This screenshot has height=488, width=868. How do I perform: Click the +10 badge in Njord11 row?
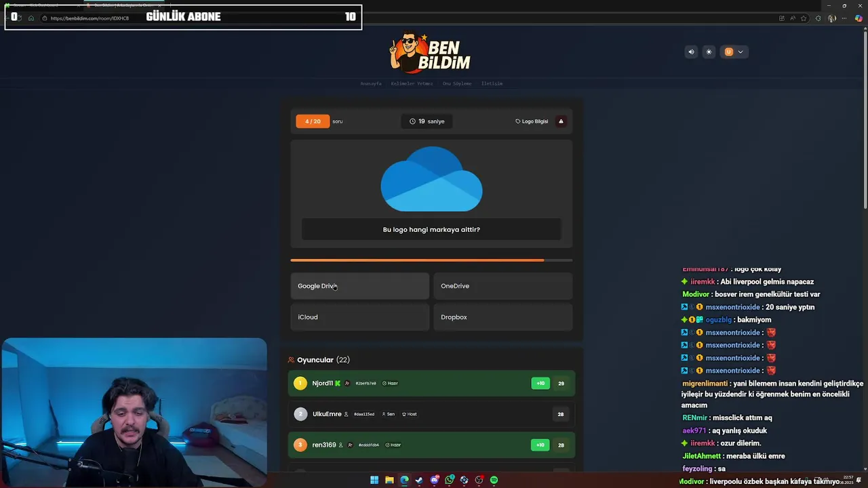click(x=540, y=384)
